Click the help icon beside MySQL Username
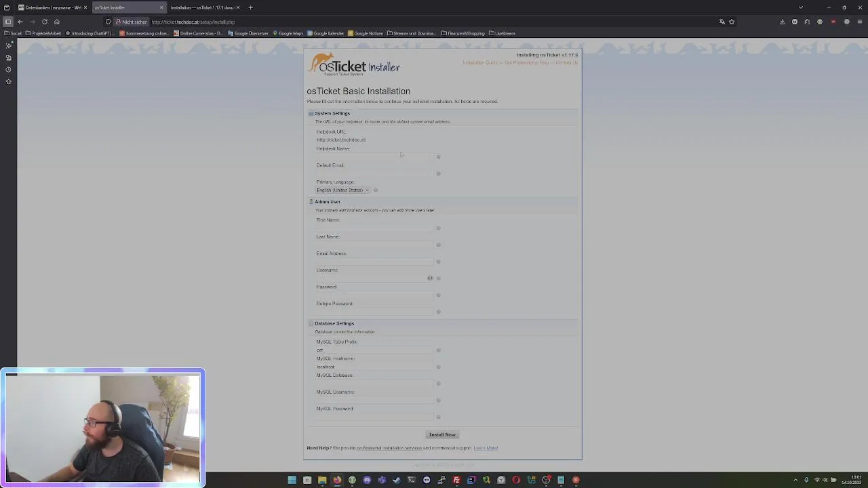868x488 pixels. tap(438, 400)
